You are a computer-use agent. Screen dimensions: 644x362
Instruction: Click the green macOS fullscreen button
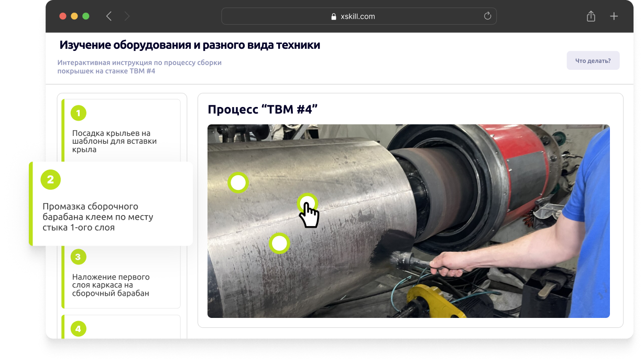click(x=86, y=16)
